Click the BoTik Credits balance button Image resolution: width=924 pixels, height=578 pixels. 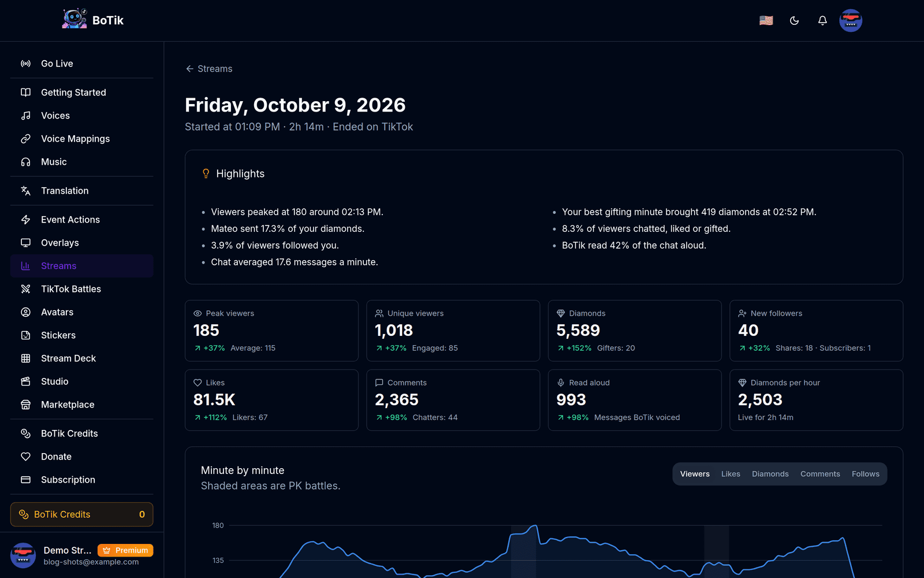(x=82, y=514)
